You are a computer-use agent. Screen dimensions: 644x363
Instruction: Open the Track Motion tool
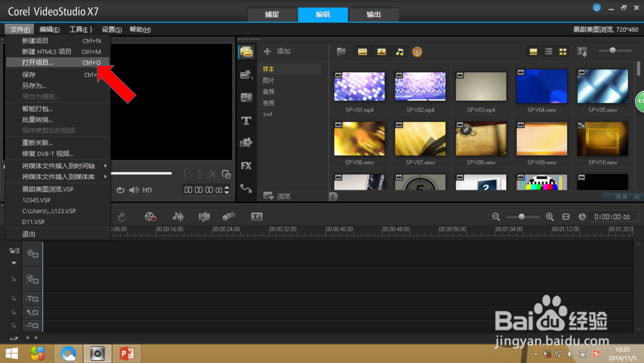[229, 217]
